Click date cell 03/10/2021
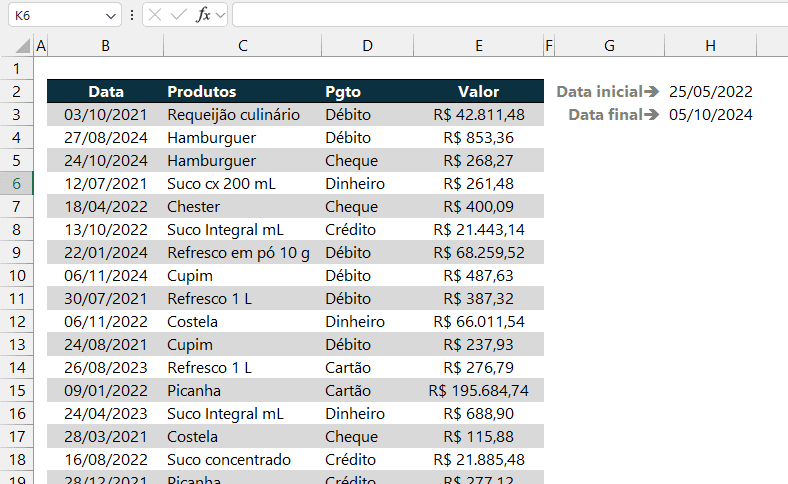The width and height of the screenshot is (788, 484). point(106,115)
